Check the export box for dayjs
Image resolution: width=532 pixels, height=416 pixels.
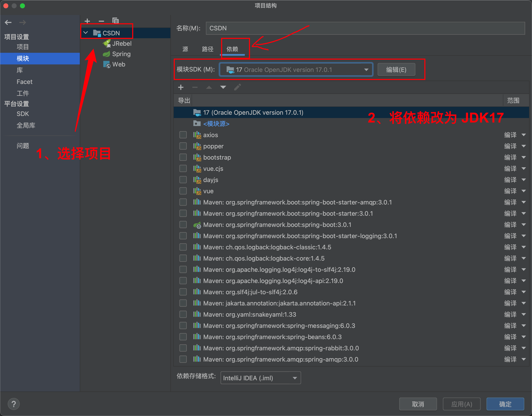(x=183, y=180)
